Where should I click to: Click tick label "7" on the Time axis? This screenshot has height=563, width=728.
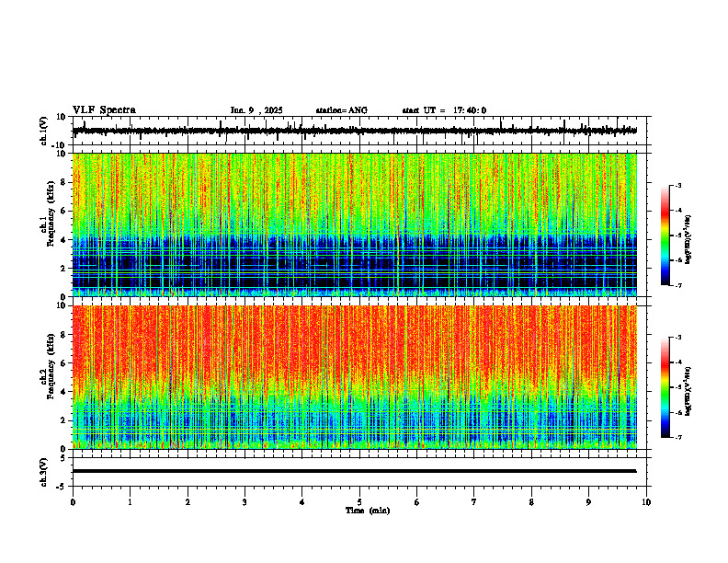474,502
